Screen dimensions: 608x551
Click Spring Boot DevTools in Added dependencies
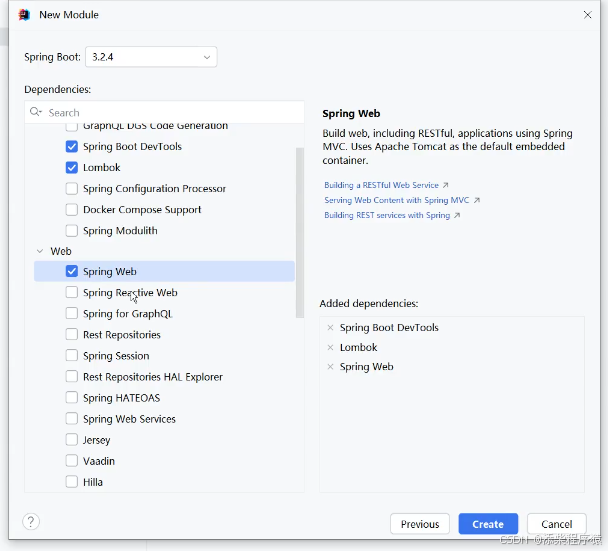tap(389, 328)
